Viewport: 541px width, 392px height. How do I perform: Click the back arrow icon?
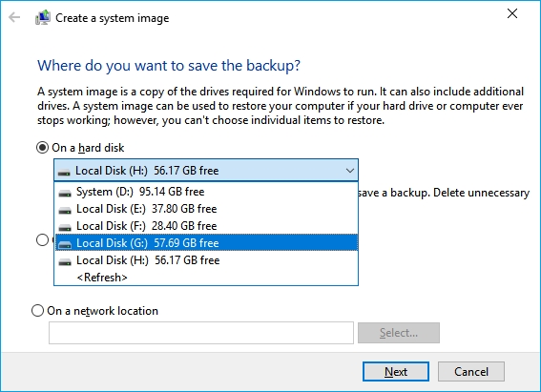14,17
